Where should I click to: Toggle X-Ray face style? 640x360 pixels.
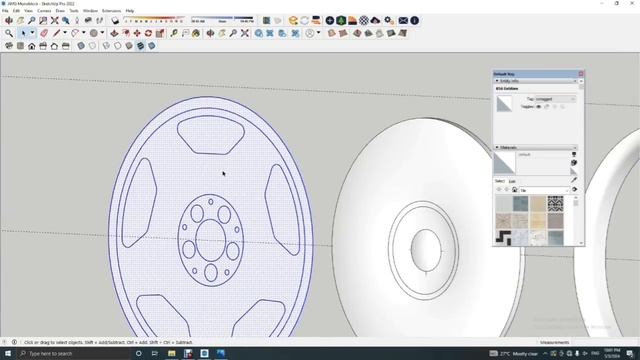pyautogui.click(x=81, y=46)
